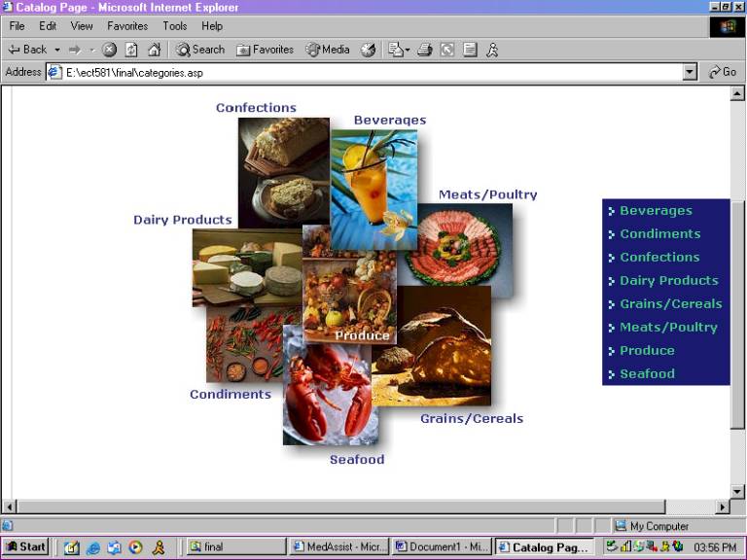Open the Back history dropdown arrow

point(57,50)
